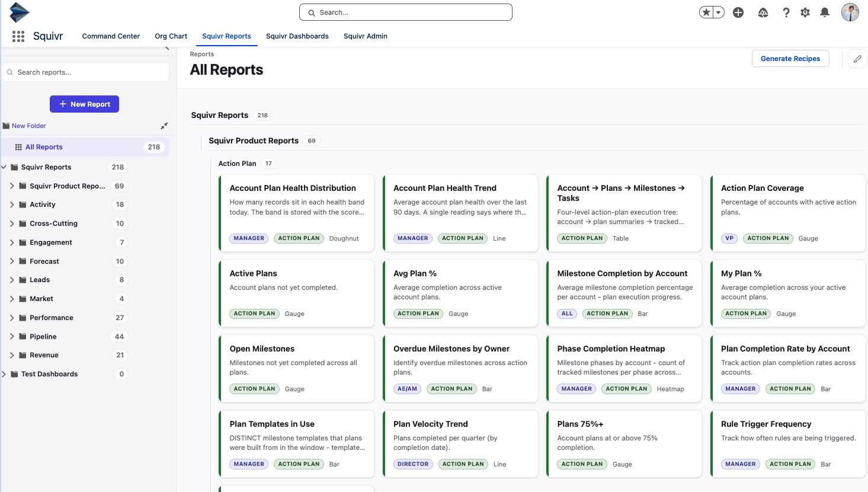The width and height of the screenshot is (868, 492).
Task: Open the Plan Templates in Use report
Action: point(296,444)
